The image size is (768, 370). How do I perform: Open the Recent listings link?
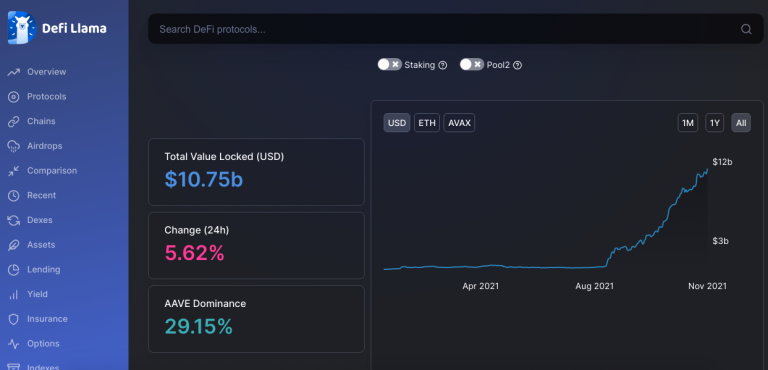42,196
